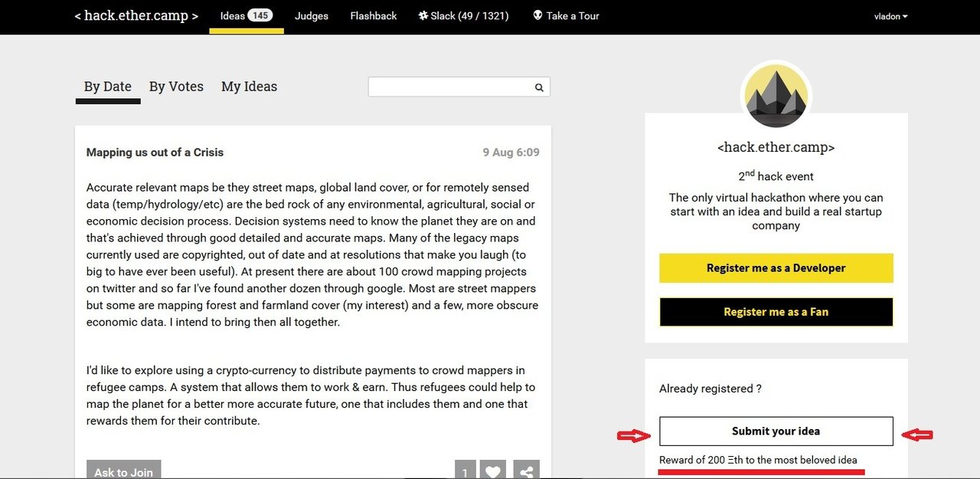Sort ideas By Votes
This screenshot has height=479, width=980.
tap(176, 87)
